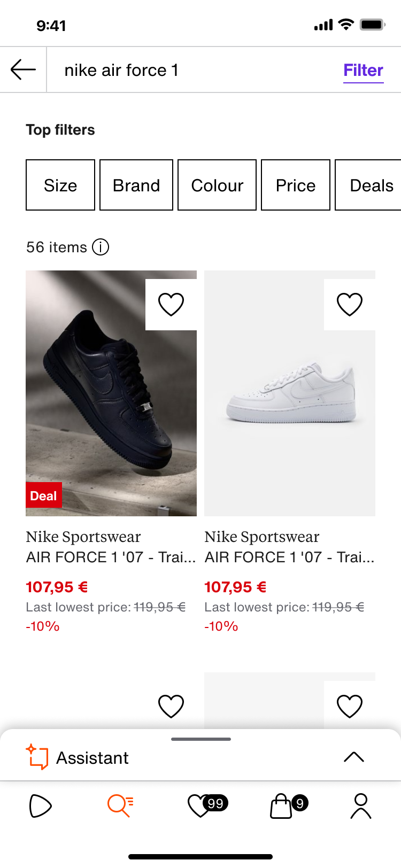Viewport: 401px width, 868px height.
Task: Tap the Assistant sparkle chat icon
Action: pos(37,757)
